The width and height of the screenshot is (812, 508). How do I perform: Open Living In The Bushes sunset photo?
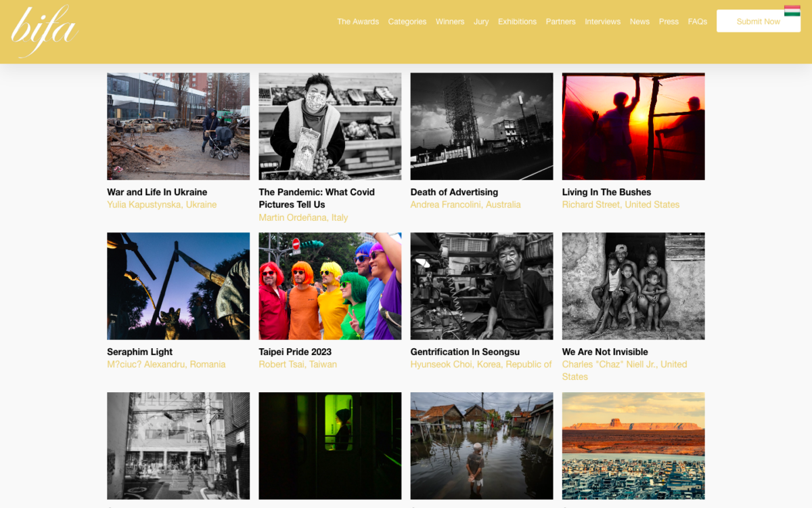point(633,127)
